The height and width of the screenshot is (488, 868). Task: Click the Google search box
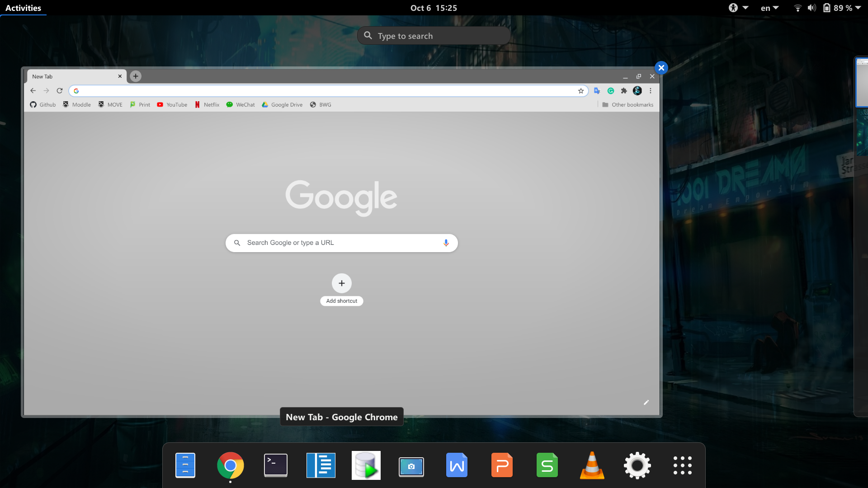342,243
